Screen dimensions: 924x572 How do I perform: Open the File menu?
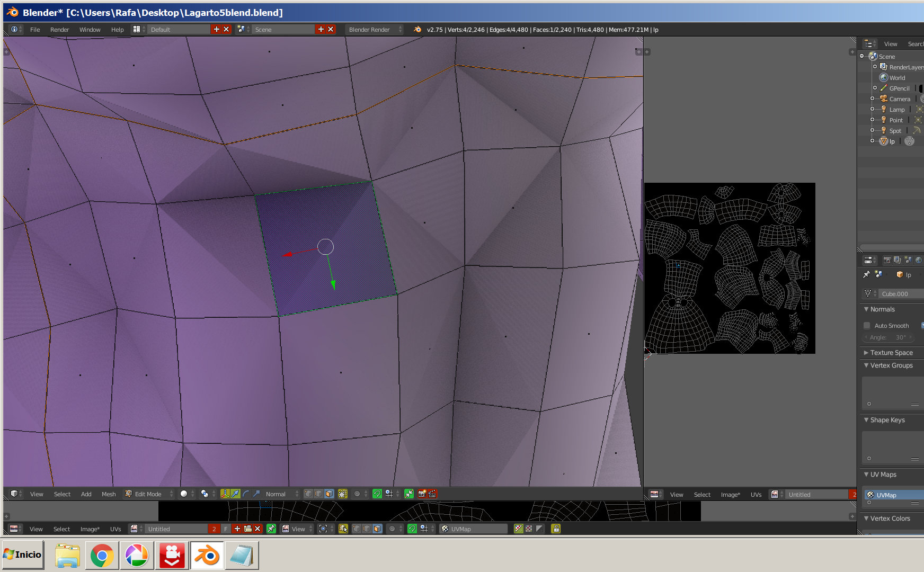coord(35,30)
